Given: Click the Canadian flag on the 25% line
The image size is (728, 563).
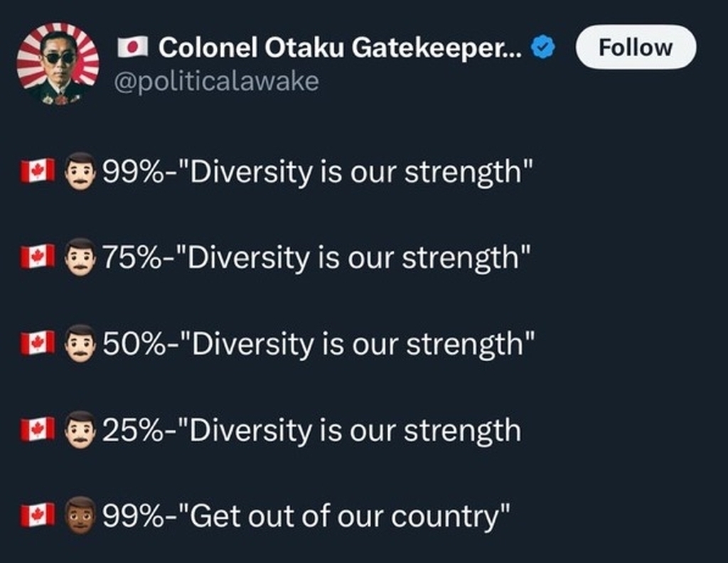Looking at the screenshot, I should pyautogui.click(x=37, y=429).
